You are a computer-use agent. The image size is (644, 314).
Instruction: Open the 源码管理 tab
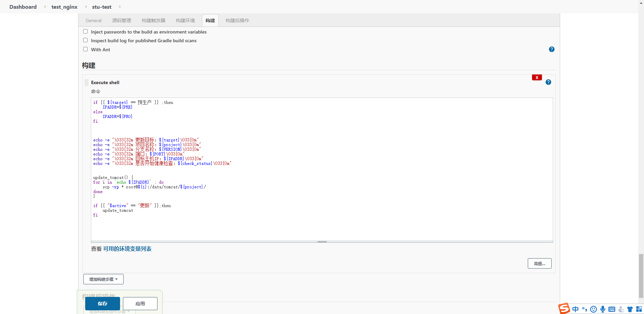point(121,20)
